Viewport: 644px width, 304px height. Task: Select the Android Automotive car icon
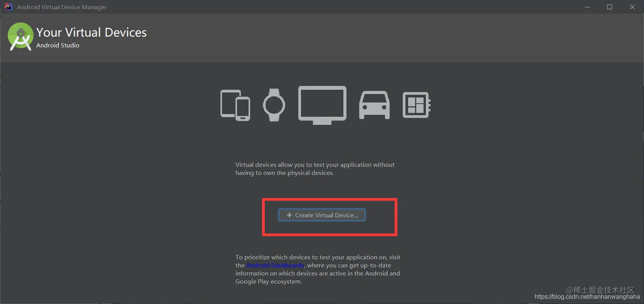[x=374, y=105]
